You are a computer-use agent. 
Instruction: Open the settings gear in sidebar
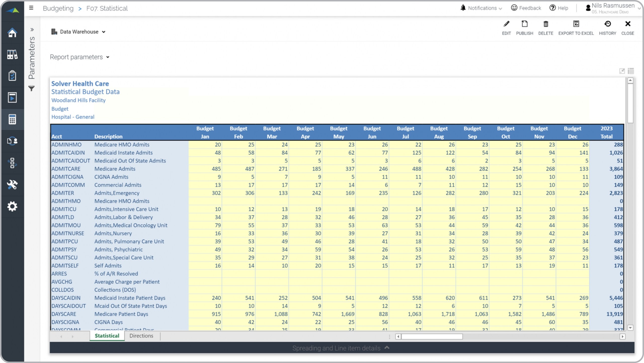coord(12,206)
